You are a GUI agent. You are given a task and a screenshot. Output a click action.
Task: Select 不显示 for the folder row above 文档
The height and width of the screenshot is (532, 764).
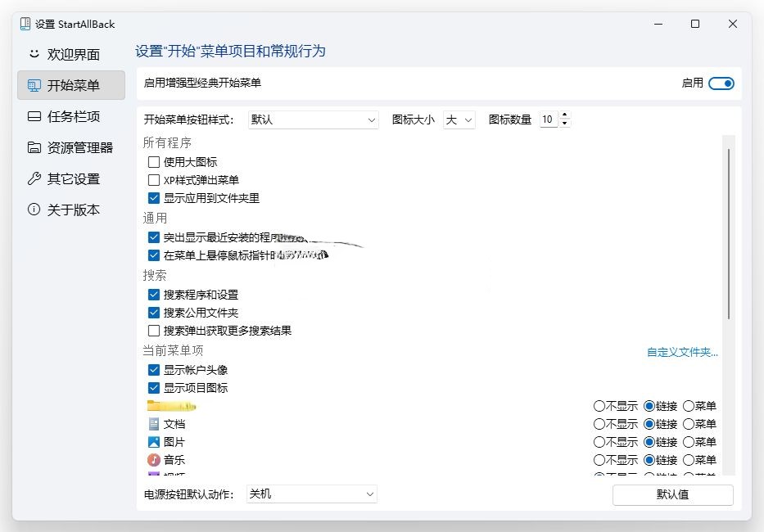pos(599,406)
